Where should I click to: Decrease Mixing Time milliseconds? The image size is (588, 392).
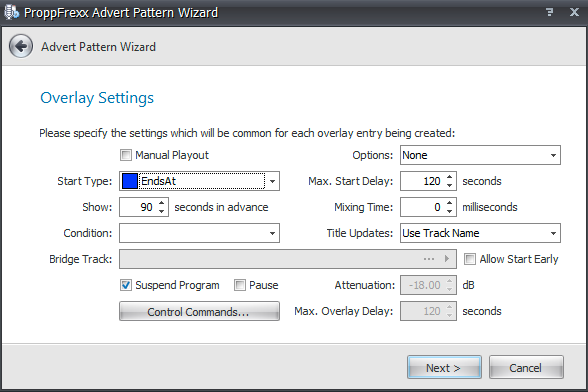click(449, 211)
